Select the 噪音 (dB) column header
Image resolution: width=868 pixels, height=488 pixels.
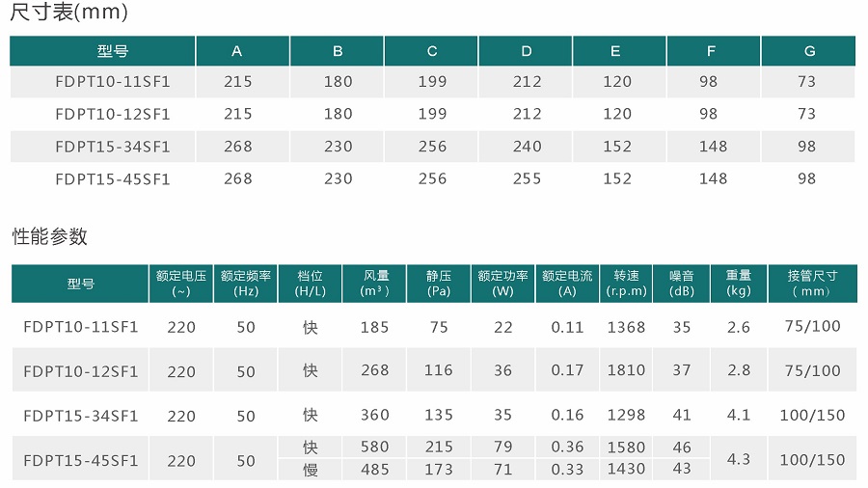[x=682, y=283]
